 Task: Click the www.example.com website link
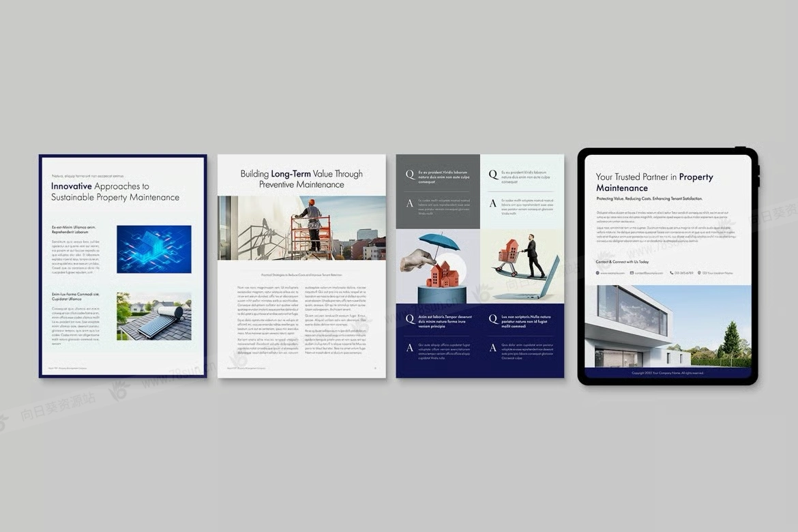(x=611, y=273)
